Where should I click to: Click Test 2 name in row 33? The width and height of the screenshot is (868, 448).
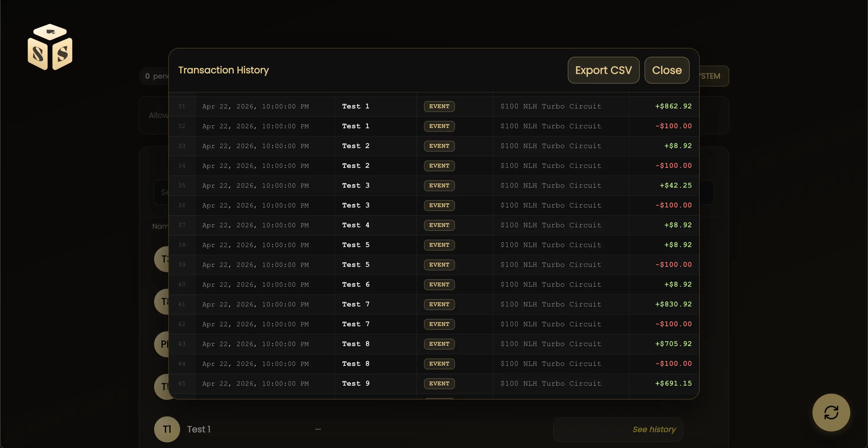[x=355, y=146]
